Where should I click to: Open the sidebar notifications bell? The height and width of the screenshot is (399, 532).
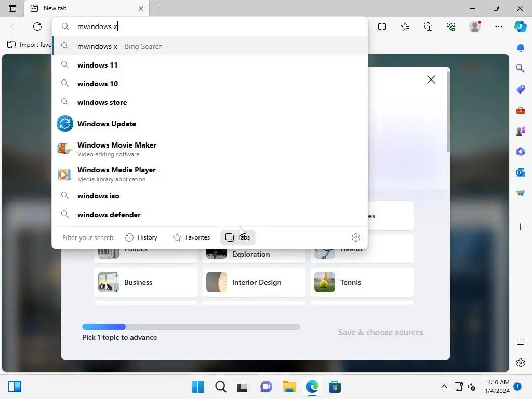(x=521, y=48)
